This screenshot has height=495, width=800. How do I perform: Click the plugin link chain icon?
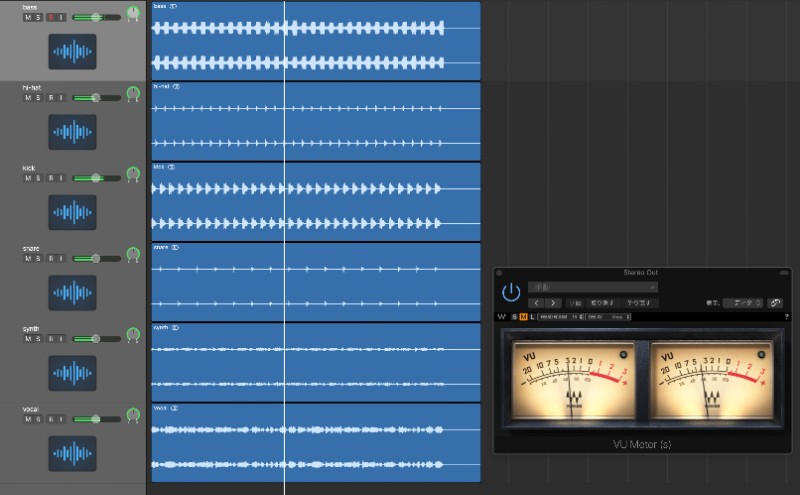(775, 302)
